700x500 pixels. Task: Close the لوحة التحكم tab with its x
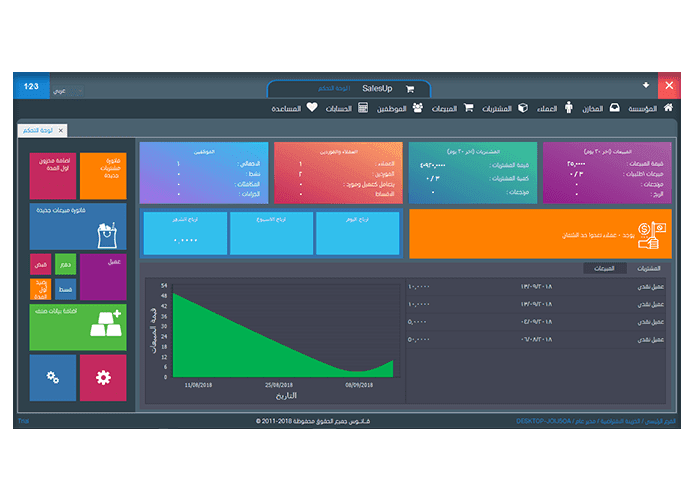pos(61,130)
